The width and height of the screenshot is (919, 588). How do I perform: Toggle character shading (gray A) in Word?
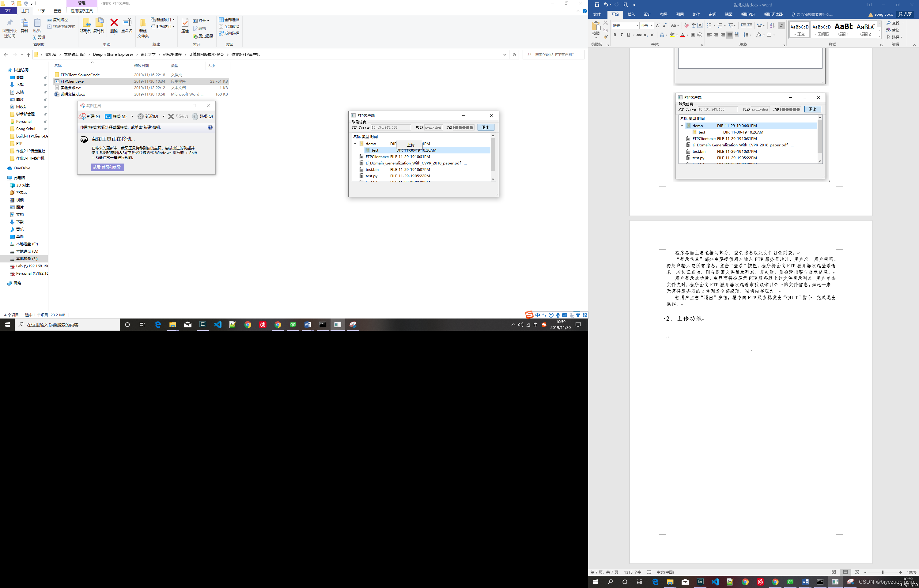[x=693, y=35]
